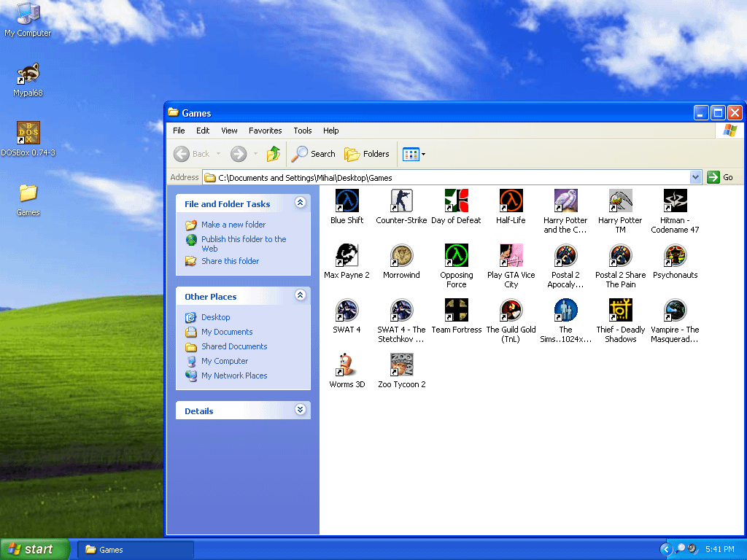Open the address bar dropdown list
Image resolution: width=747 pixels, height=560 pixels.
(695, 177)
